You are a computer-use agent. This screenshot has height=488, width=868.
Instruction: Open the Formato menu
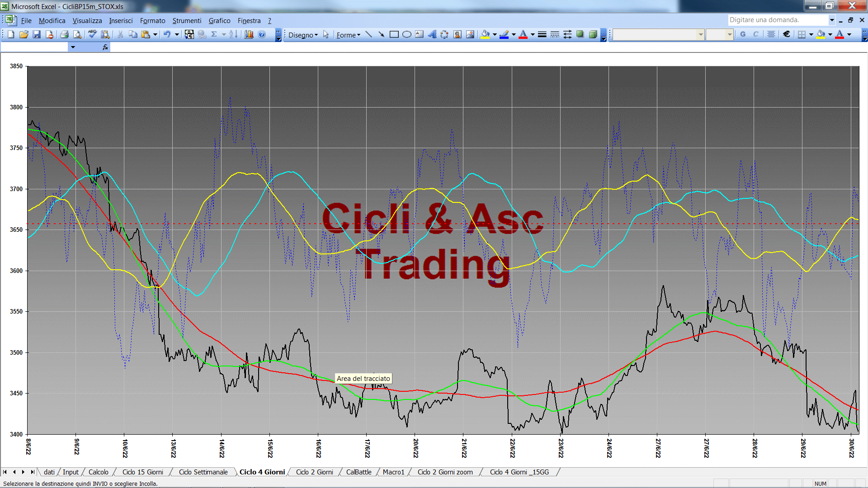pyautogui.click(x=152, y=21)
